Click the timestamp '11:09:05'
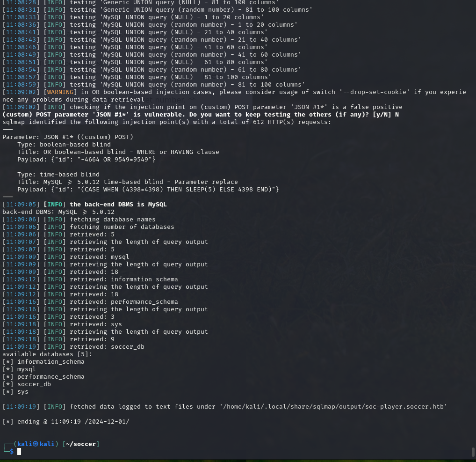 point(21,205)
